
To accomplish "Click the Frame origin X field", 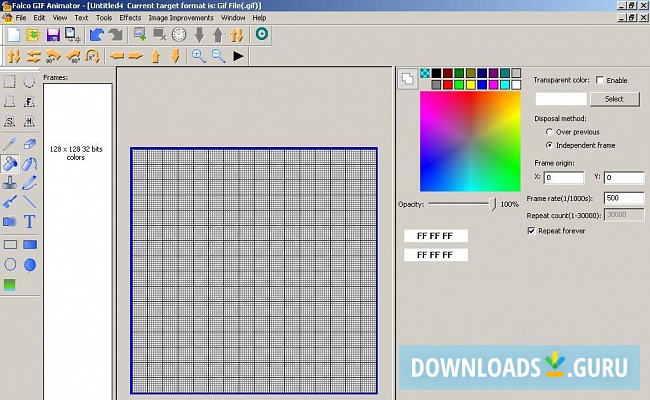I will pos(564,177).
